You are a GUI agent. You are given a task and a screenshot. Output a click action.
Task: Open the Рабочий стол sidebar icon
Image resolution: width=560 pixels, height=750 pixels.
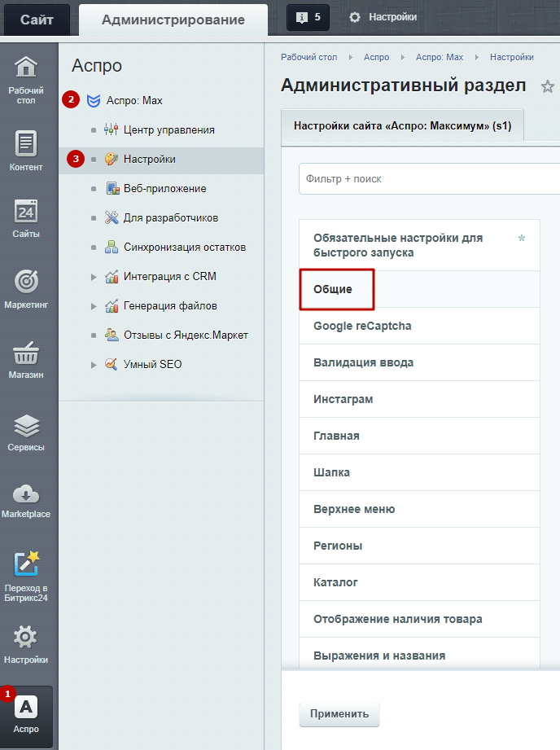(26, 67)
